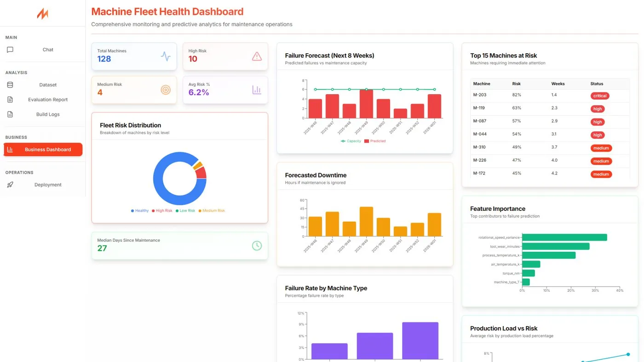Toggle High Risk legend entry

pyautogui.click(x=162, y=211)
